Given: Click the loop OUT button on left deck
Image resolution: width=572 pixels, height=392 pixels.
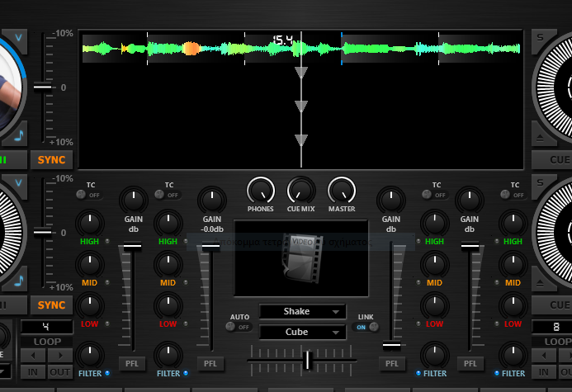Looking at the screenshot, I should [x=60, y=372].
